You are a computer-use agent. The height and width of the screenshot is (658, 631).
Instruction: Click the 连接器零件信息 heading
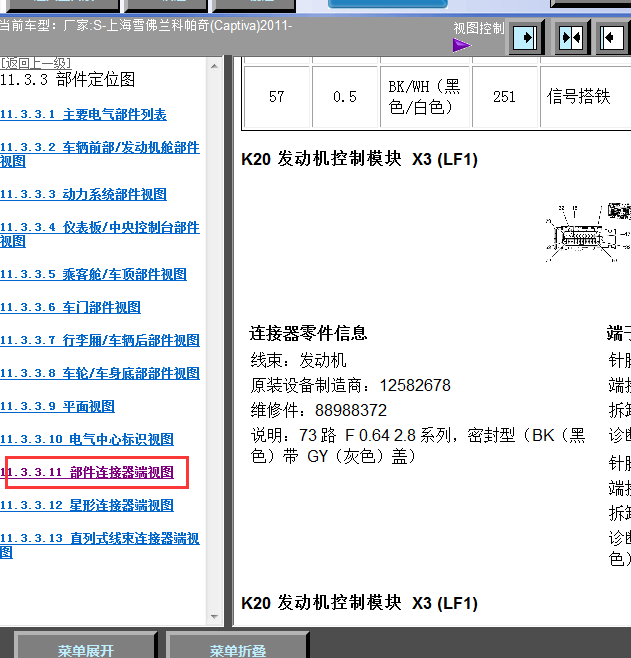308,334
